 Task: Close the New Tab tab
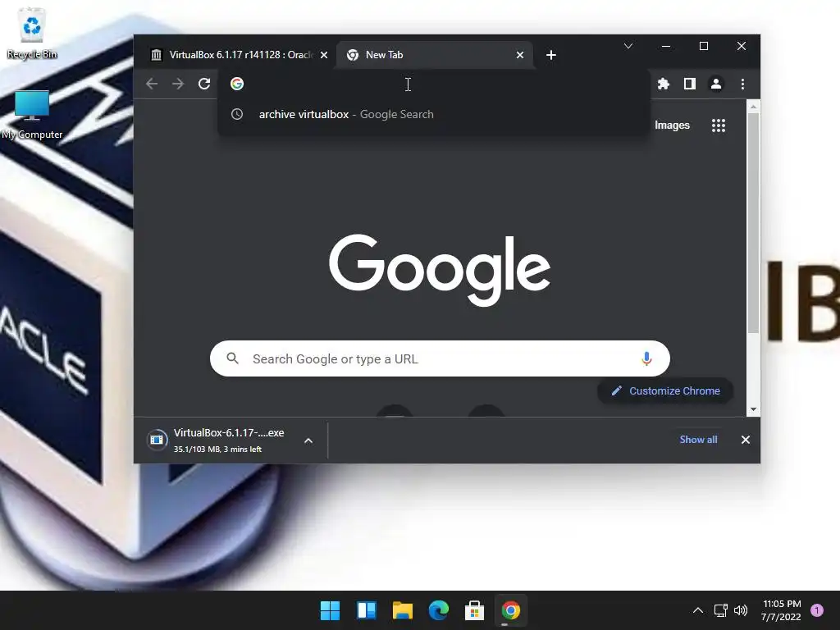coord(519,55)
